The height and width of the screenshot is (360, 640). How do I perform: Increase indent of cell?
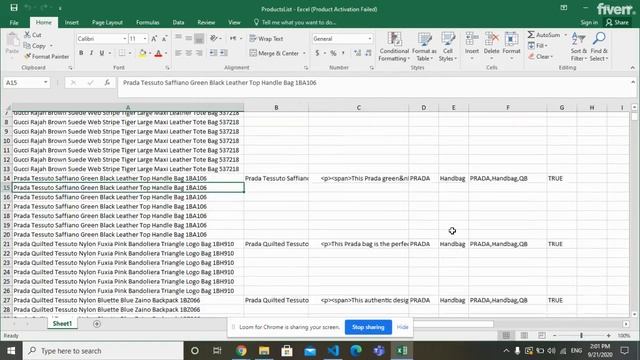224,53
